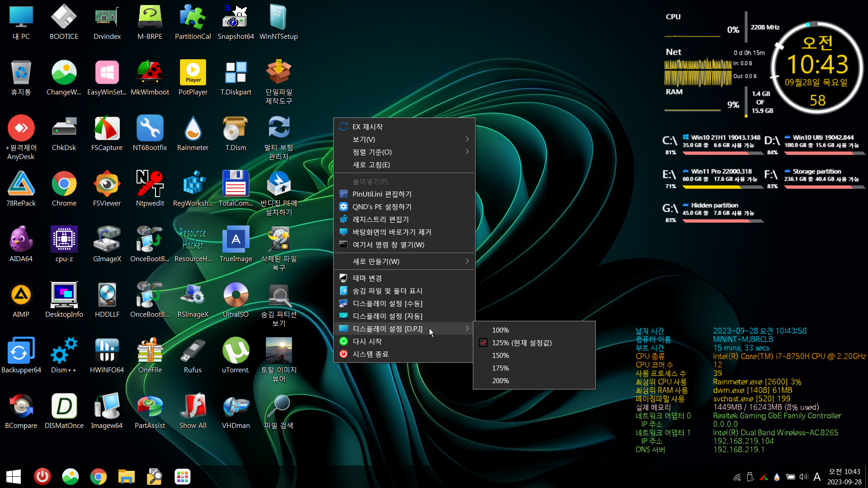Open the AIMP desktop icon

click(x=21, y=300)
